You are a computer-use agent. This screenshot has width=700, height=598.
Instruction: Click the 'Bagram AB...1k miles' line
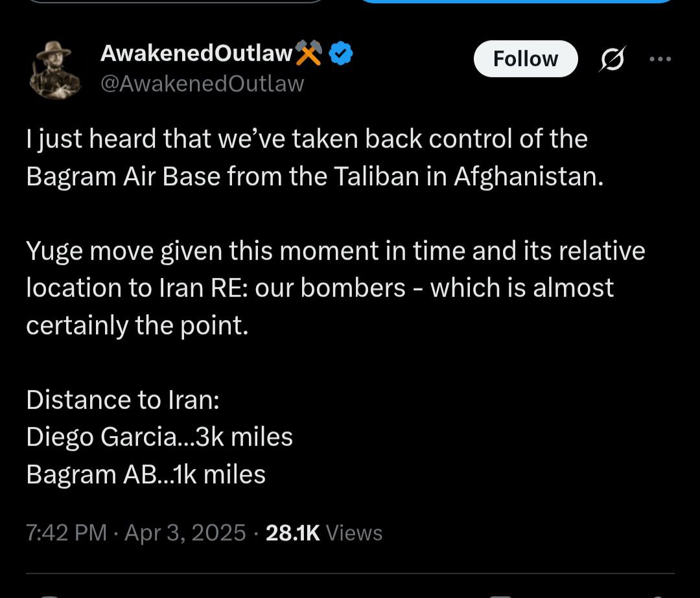(146, 474)
